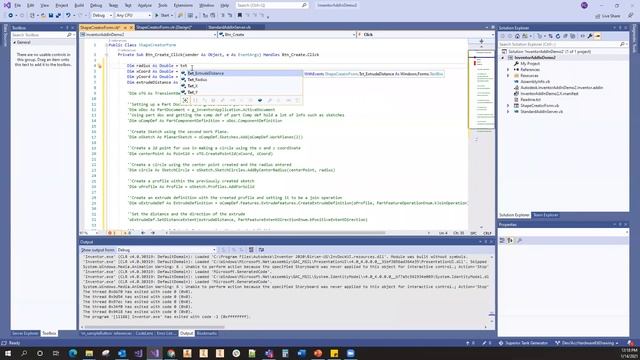Switch to the Server Explorer tab
The width and height of the screenshot is (640, 360).
[25, 333]
